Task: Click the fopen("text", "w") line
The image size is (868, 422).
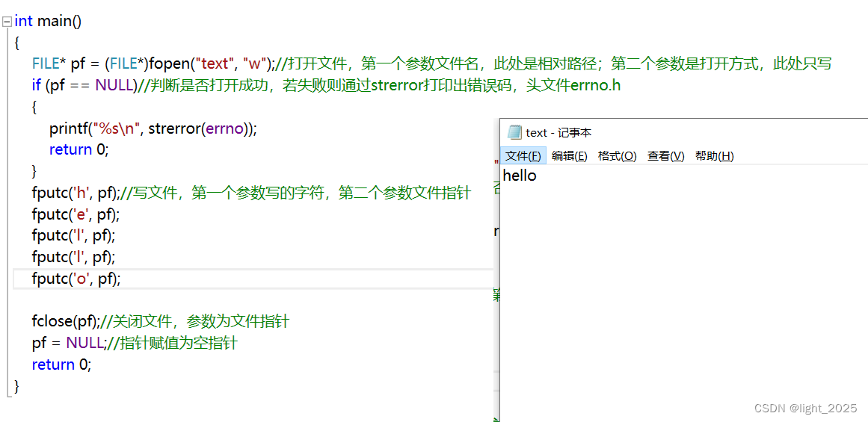Action: coord(432,64)
